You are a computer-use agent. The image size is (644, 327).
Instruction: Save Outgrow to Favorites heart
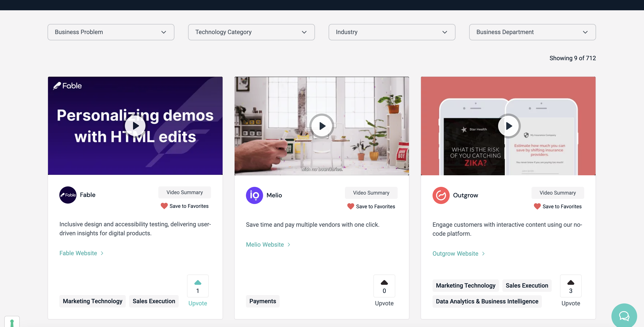(x=537, y=206)
